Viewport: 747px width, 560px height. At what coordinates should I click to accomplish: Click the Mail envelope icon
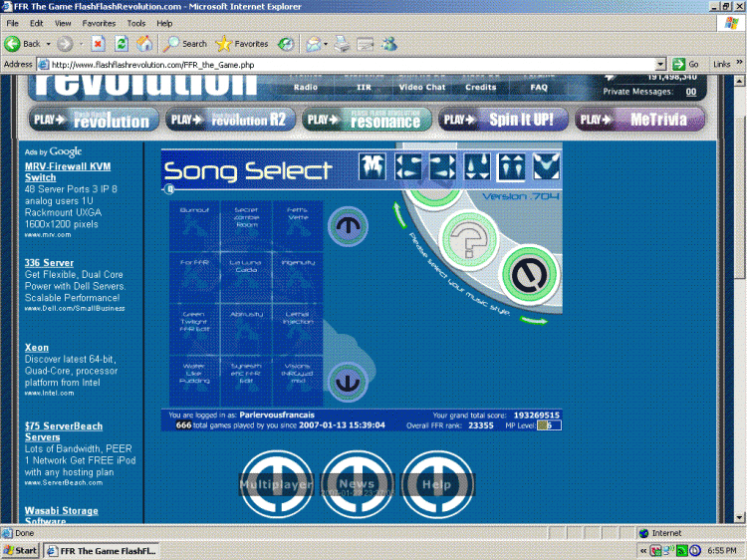point(314,44)
